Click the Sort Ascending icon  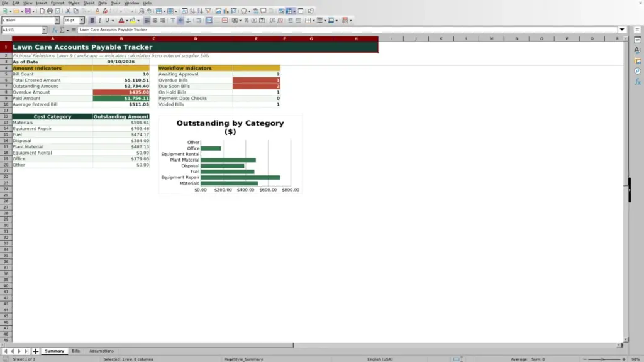192,11
